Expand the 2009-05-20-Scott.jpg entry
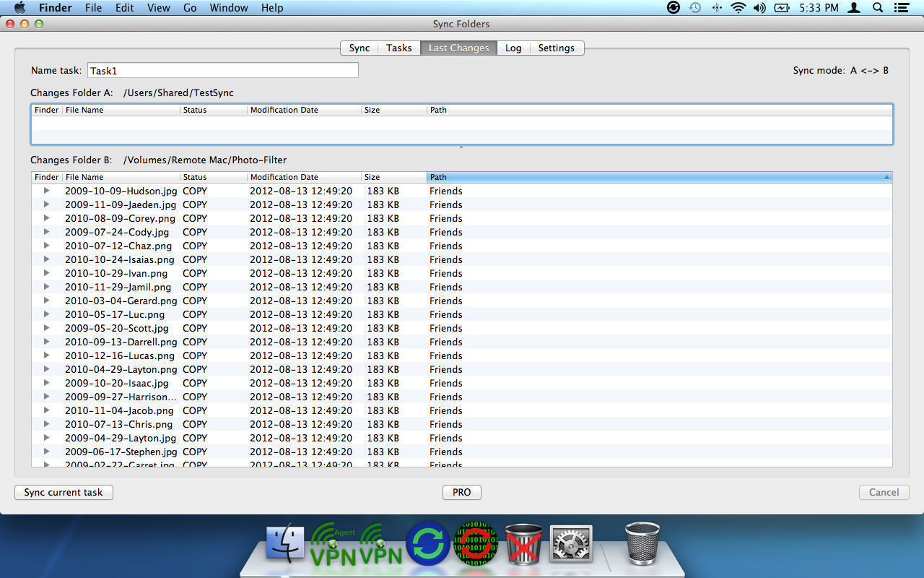 point(46,328)
